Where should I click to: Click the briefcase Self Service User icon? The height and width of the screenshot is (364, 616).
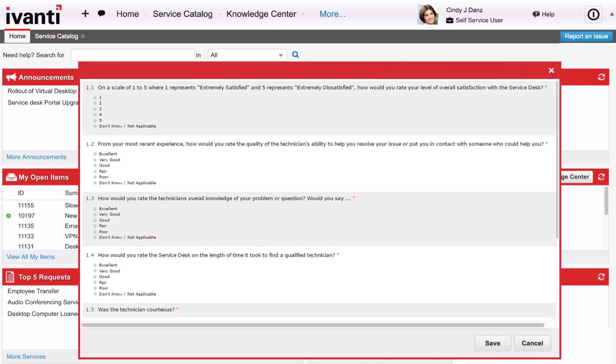(x=450, y=20)
